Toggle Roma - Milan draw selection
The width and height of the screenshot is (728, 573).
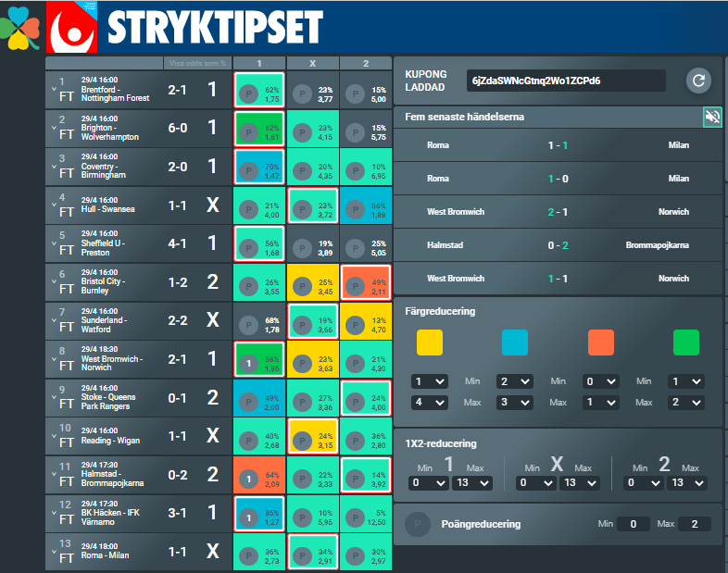312,555
